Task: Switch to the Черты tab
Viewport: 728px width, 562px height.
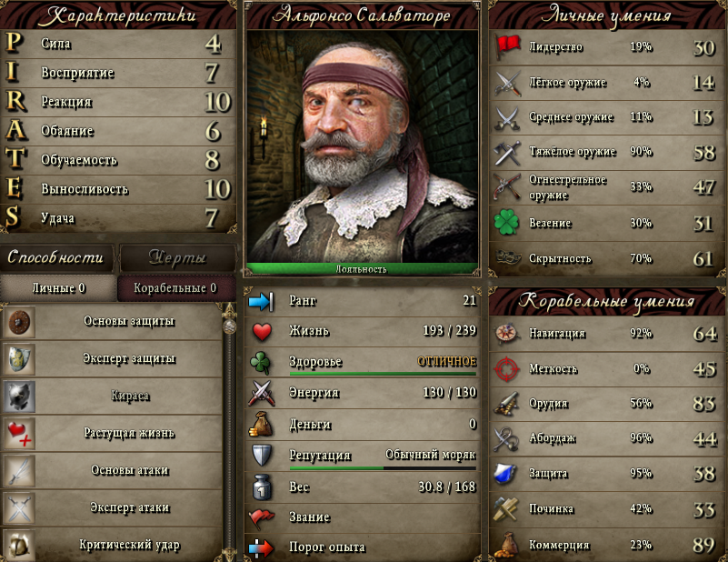Action: pyautogui.click(x=177, y=257)
